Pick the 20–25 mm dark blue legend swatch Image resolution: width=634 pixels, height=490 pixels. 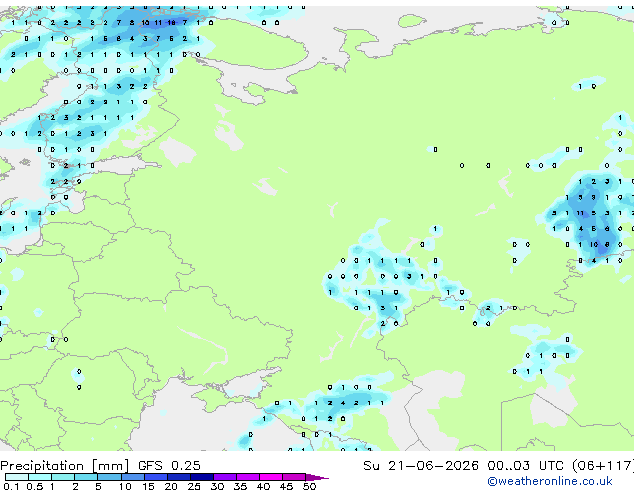click(179, 477)
